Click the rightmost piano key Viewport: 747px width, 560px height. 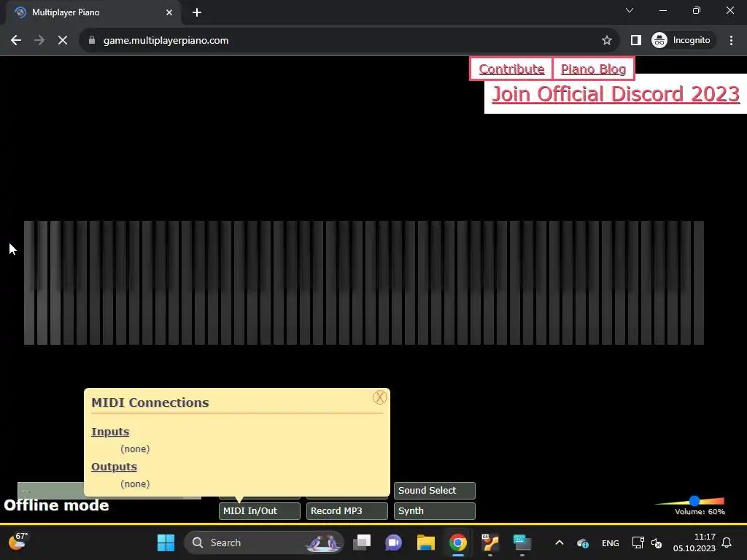[698, 282]
